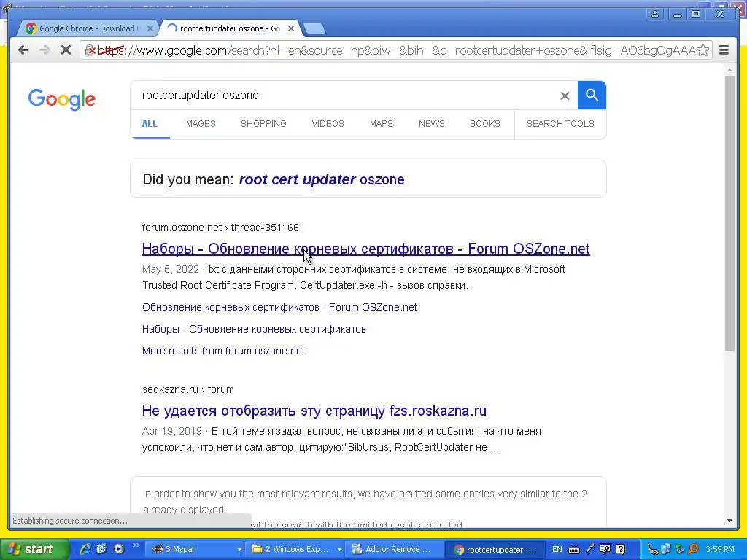Click the ALL search filter
The image size is (747, 560).
tap(150, 124)
